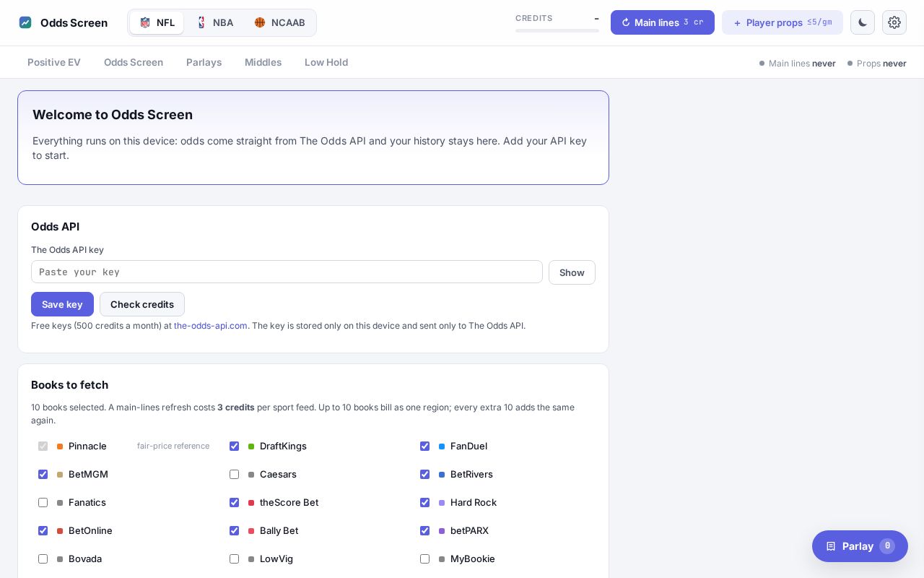Uncheck the BetOnline checkbox
Image resolution: width=924 pixels, height=578 pixels.
43,531
